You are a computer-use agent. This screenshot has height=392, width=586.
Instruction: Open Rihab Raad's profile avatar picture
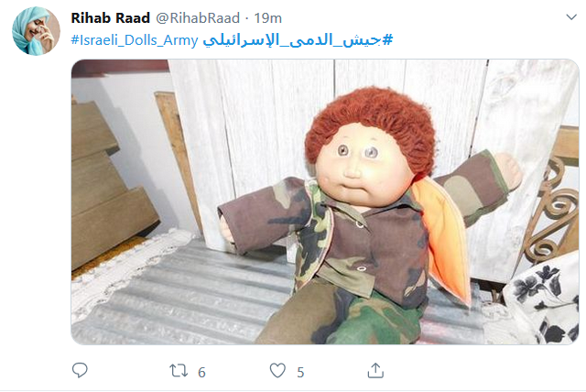pyautogui.click(x=36, y=31)
